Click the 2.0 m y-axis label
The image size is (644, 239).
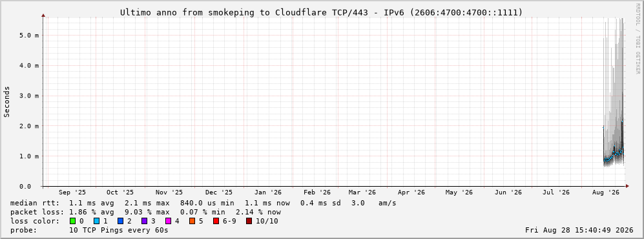pos(29,126)
